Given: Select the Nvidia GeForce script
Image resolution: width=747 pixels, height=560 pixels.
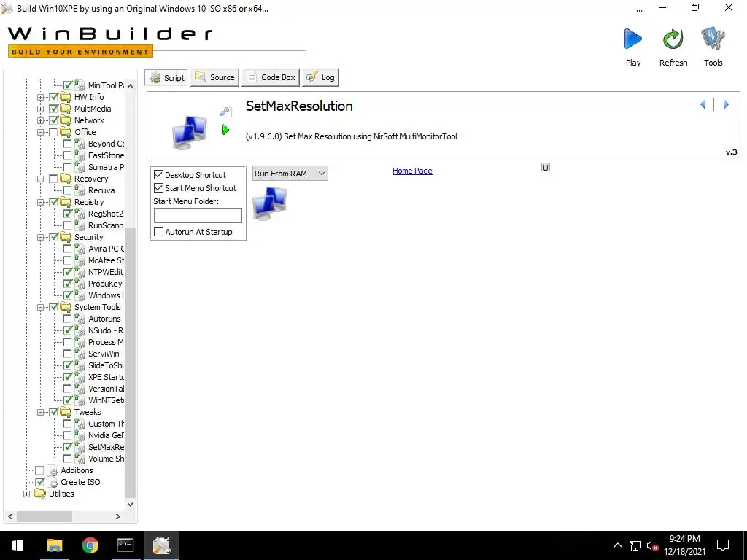Looking at the screenshot, I should point(106,435).
